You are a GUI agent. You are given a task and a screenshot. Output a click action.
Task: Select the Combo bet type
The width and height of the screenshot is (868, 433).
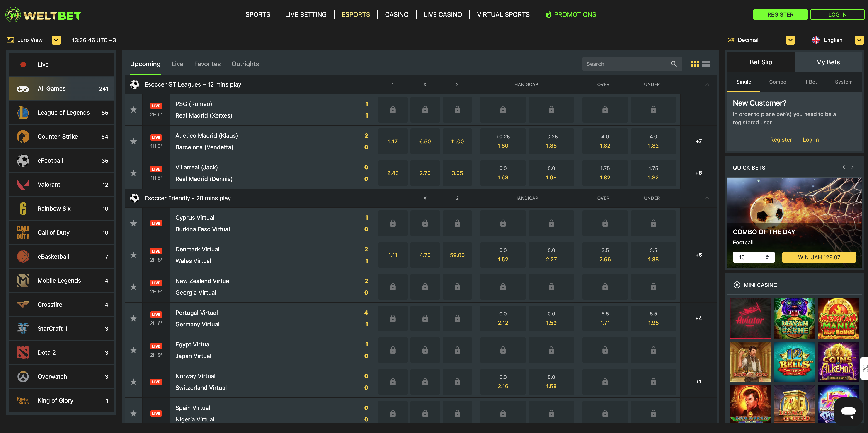(x=777, y=82)
